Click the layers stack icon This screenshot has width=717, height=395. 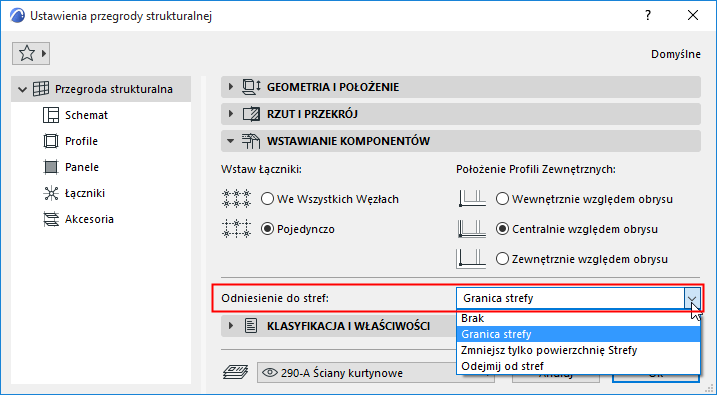tap(235, 373)
